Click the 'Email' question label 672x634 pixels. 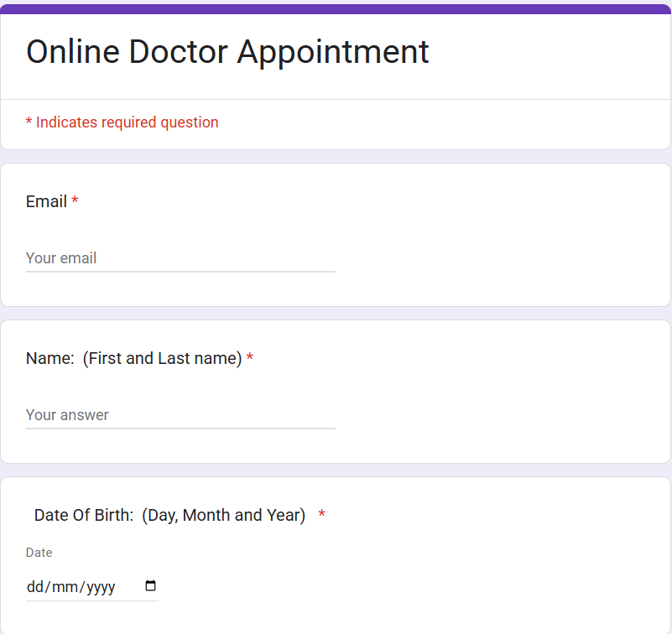click(46, 201)
